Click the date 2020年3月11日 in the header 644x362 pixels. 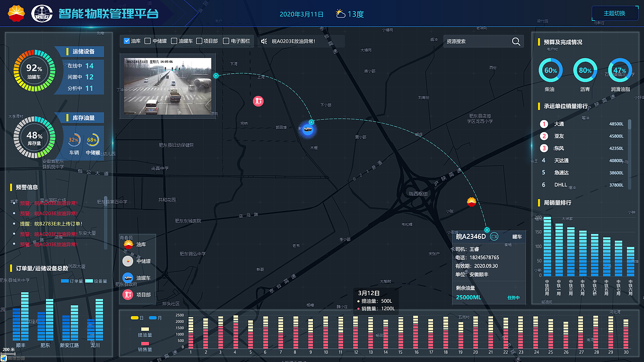301,14
